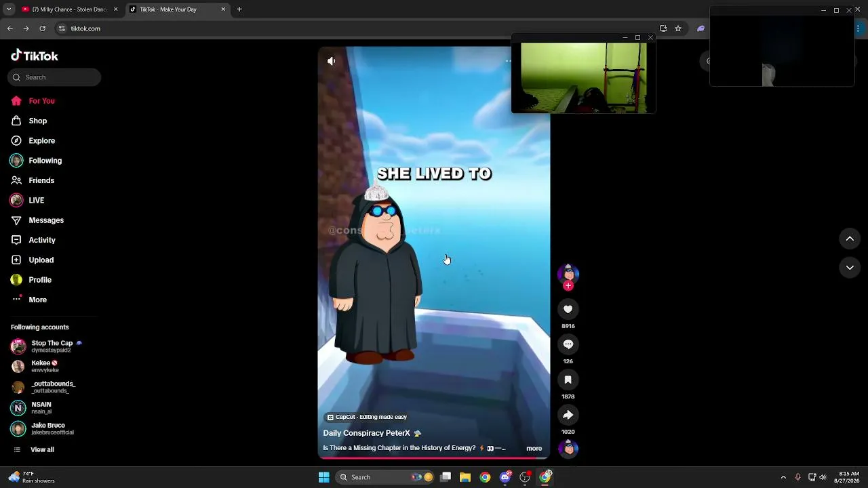Open the creator's avatar above the like button
868x488 pixels.
click(x=568, y=274)
